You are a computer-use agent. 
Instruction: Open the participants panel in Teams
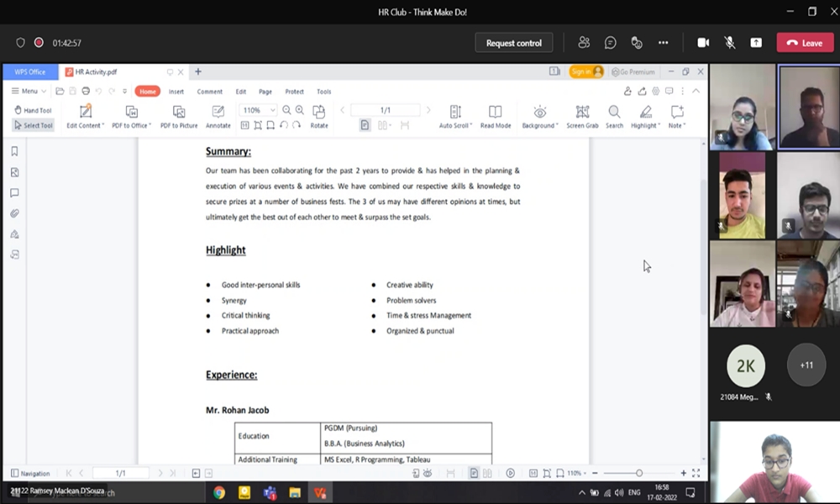pyautogui.click(x=584, y=42)
